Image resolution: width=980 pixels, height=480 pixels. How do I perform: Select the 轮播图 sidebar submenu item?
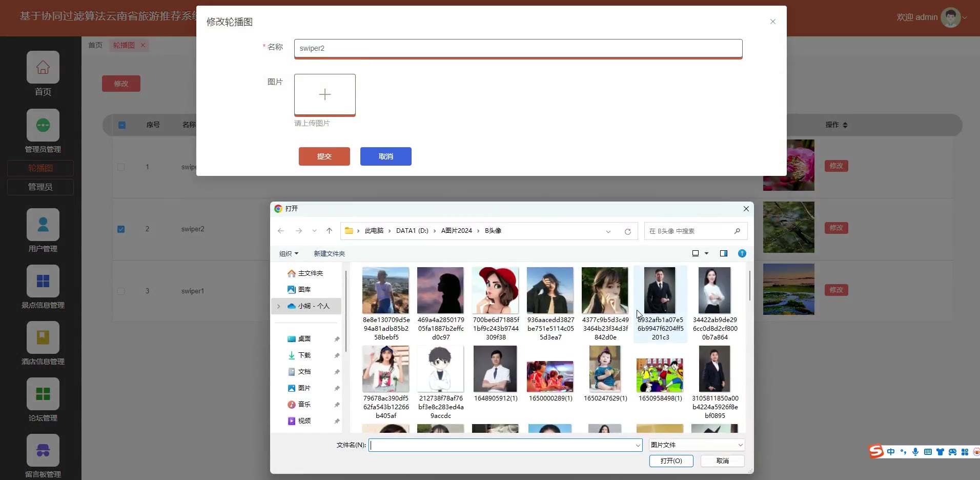[40, 168]
